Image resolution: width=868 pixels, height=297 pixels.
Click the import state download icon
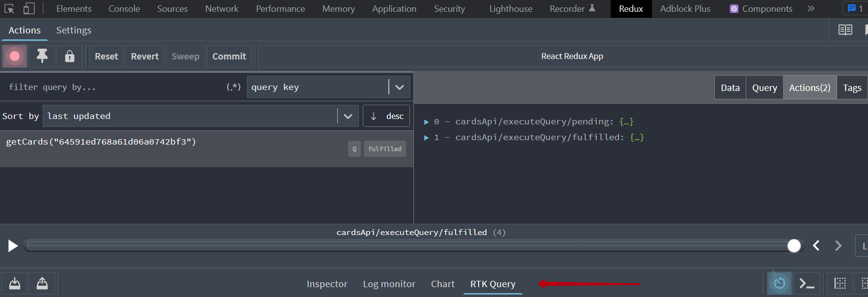(x=15, y=283)
